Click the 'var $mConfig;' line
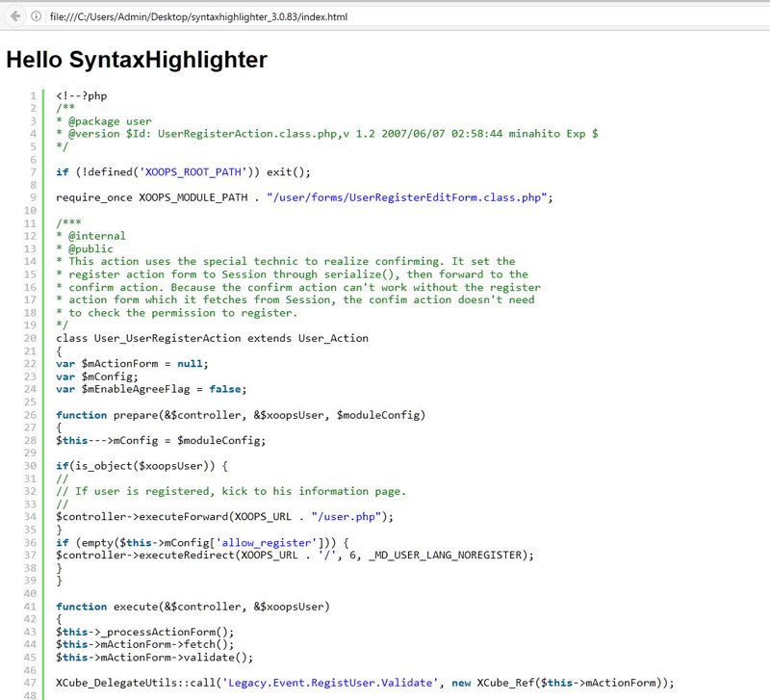This screenshot has height=700, width=770. [x=97, y=376]
